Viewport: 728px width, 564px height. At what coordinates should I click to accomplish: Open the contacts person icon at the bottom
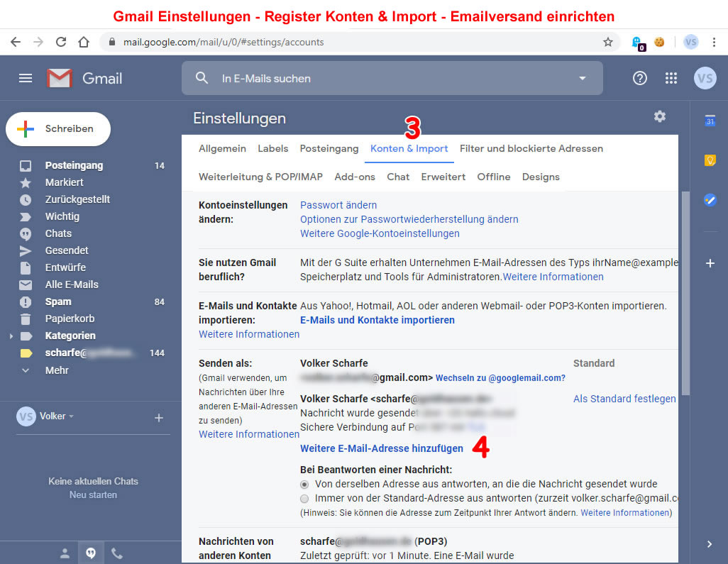(65, 553)
